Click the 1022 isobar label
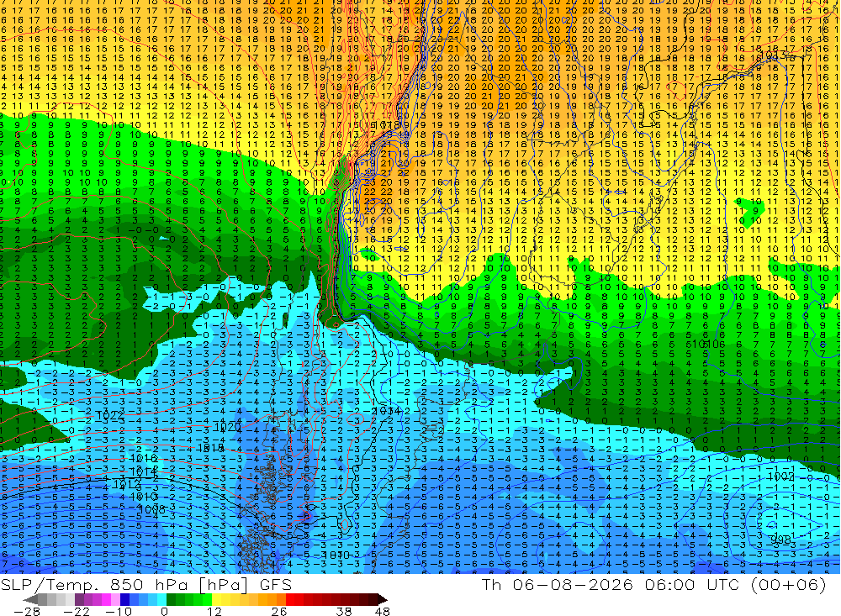841x616 pixels. pos(109,415)
